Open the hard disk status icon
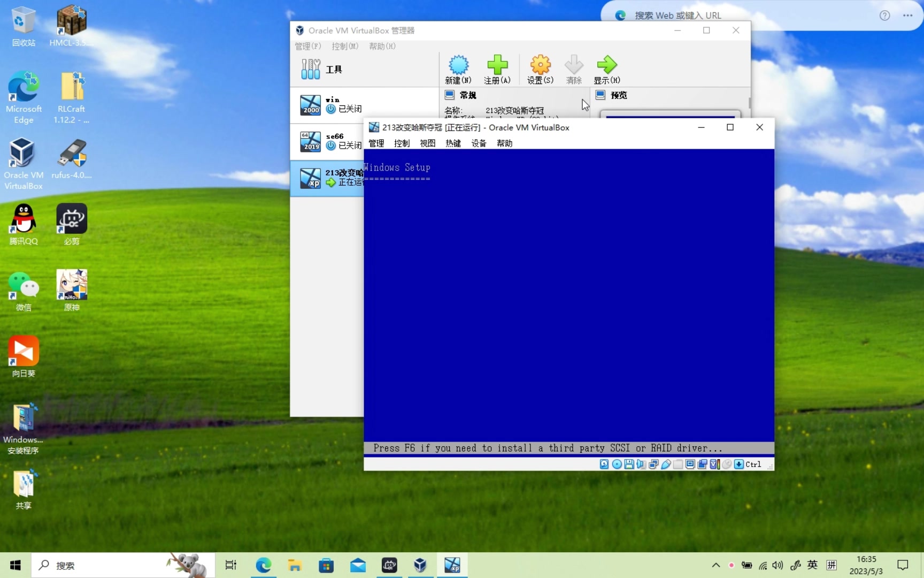This screenshot has height=578, width=924. tap(604, 464)
